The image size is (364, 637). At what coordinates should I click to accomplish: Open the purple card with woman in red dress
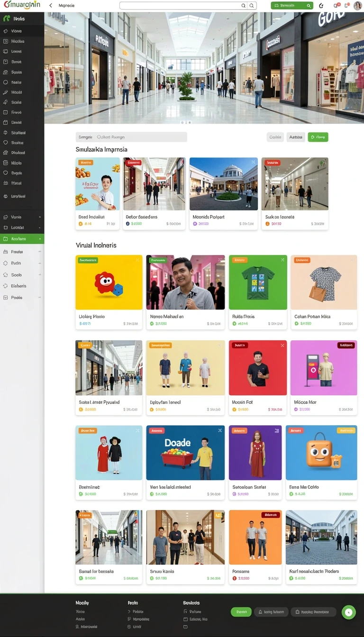(255, 462)
